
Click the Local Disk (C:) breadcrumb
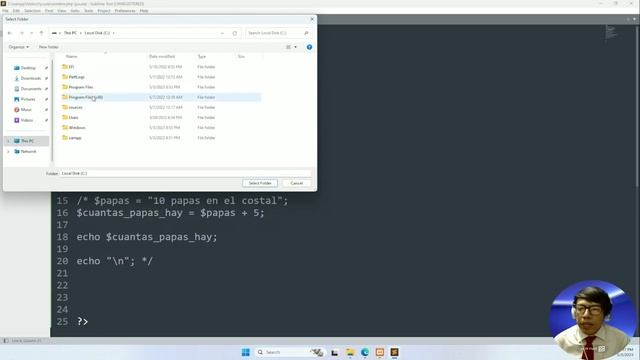click(x=97, y=33)
